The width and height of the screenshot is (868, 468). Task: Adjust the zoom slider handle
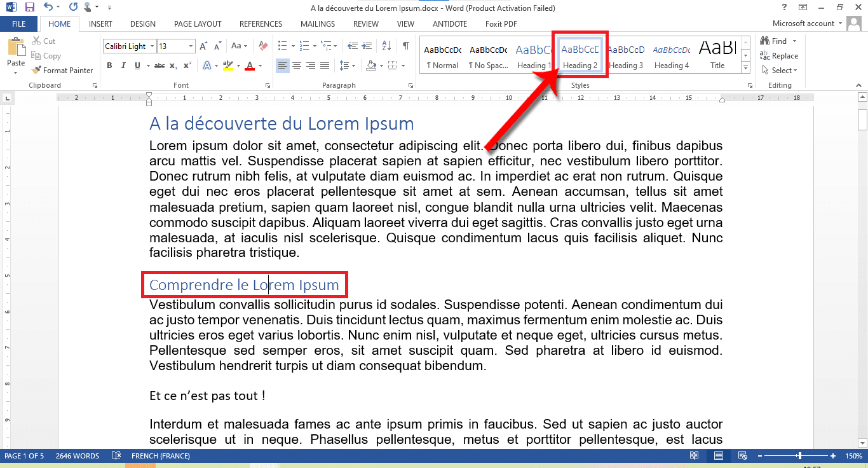pyautogui.click(x=799, y=456)
